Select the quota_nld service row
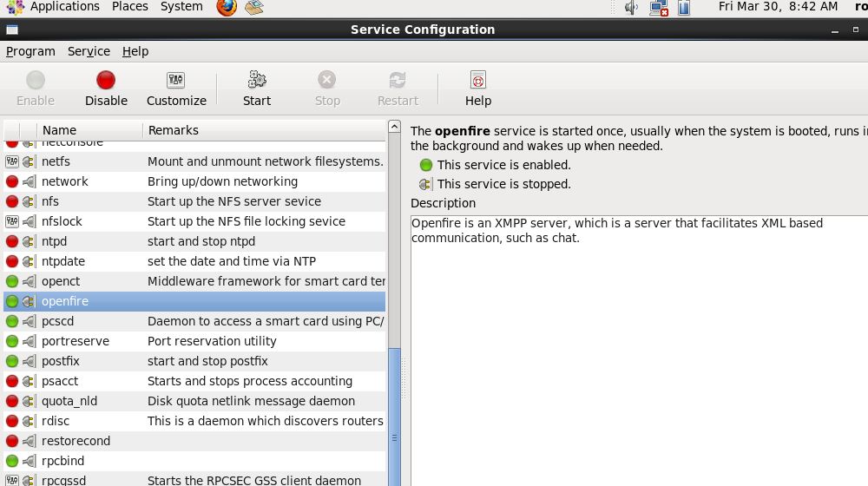868x486 pixels. pos(194,401)
